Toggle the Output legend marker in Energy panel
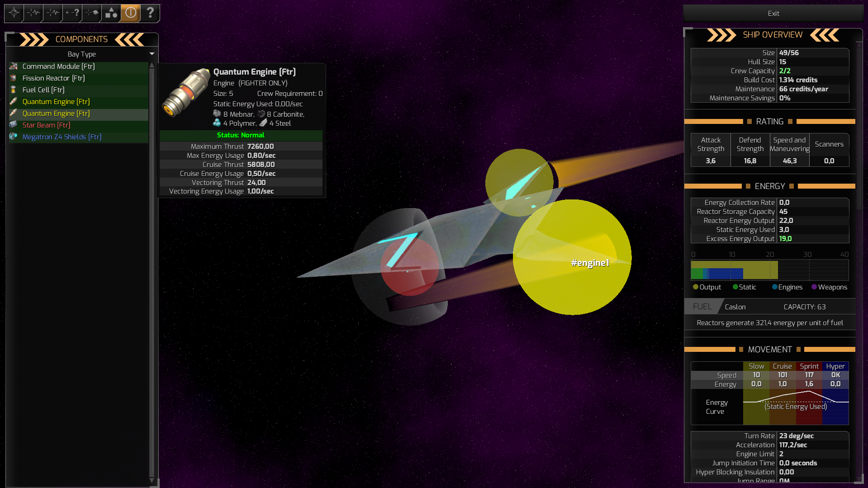 click(x=696, y=287)
